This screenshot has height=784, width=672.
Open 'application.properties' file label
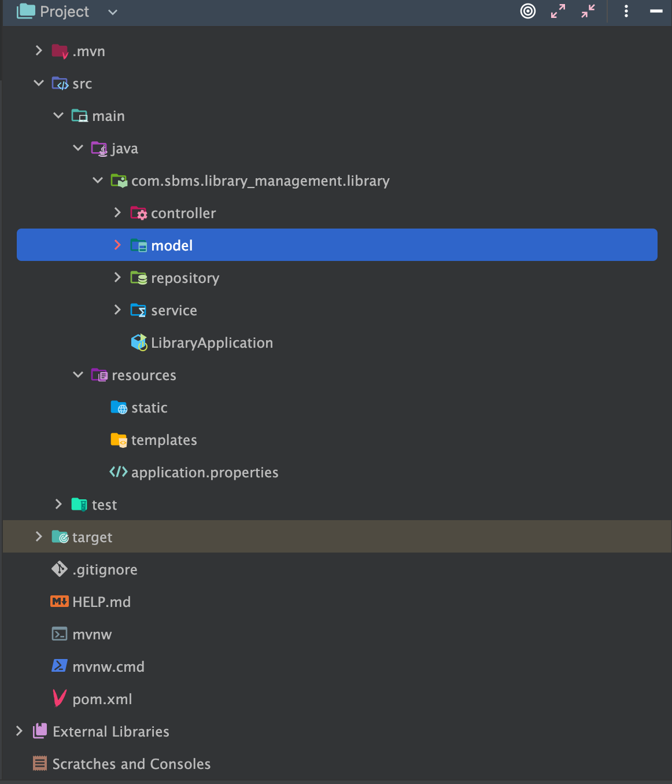point(205,473)
